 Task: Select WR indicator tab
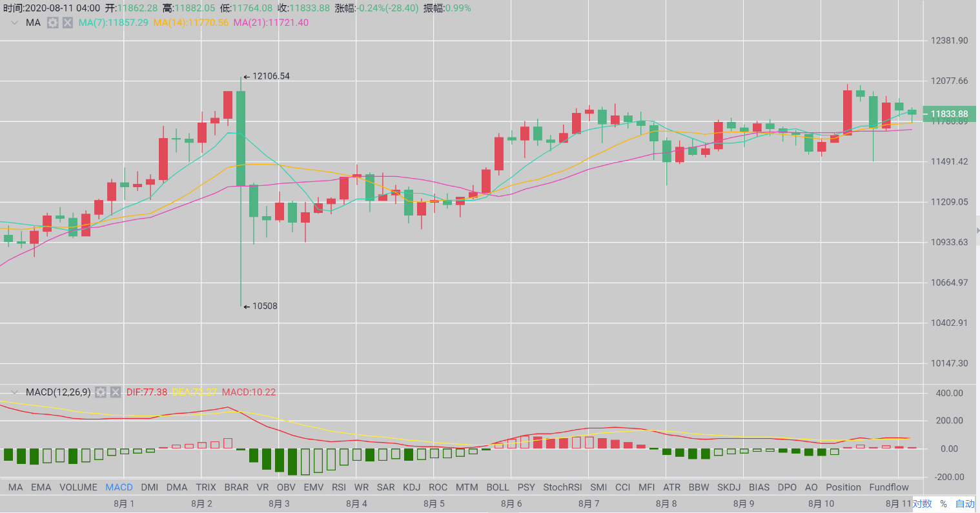click(x=362, y=487)
